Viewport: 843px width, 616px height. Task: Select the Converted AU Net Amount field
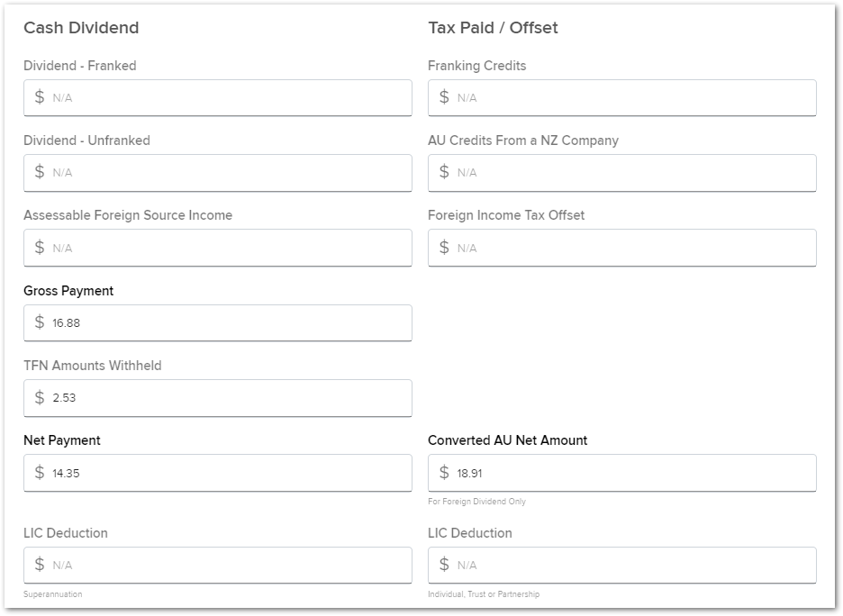622,473
